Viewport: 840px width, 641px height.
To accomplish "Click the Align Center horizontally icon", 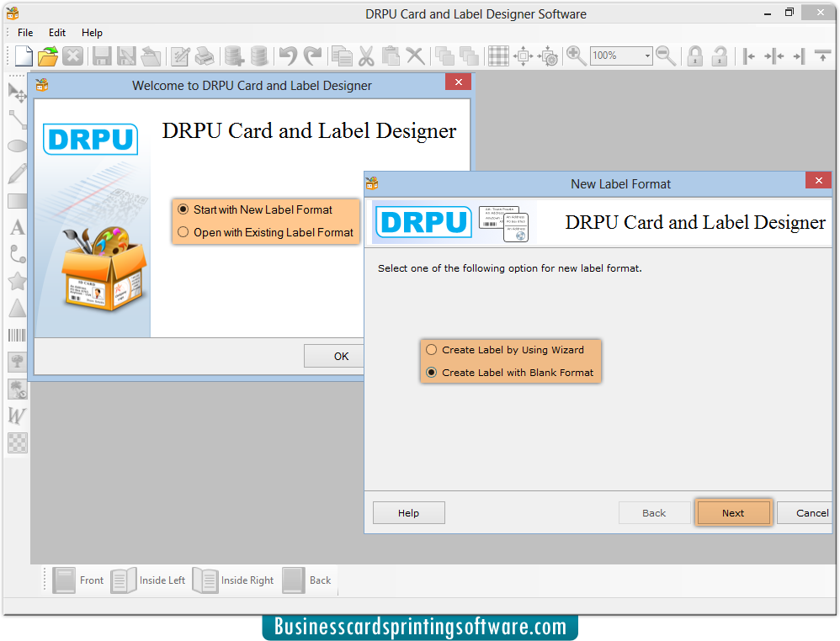I will pos(774,56).
